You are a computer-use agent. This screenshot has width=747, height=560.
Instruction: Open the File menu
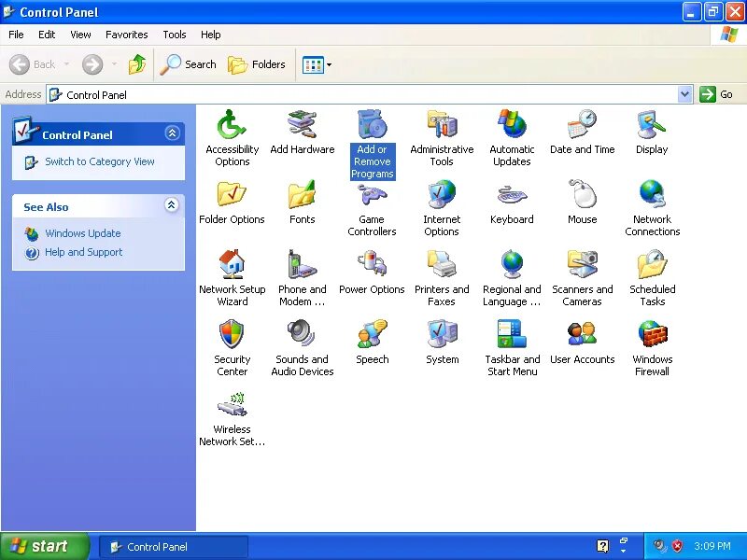pyautogui.click(x=16, y=35)
